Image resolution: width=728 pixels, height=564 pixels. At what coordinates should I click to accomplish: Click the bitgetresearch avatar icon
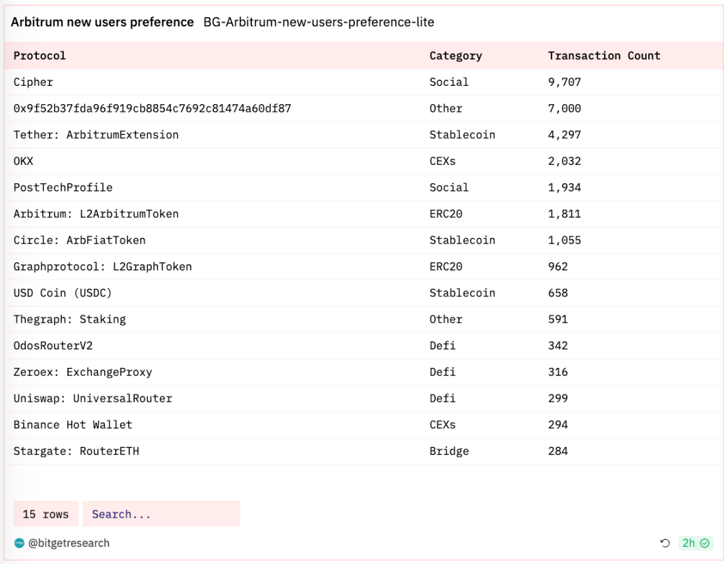(19, 543)
